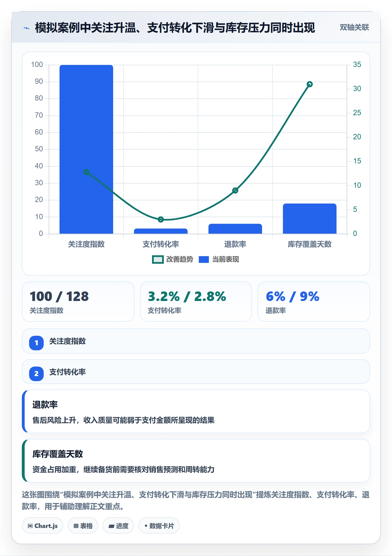Toggle the 改善趋势 legend swatch
Viewport: 392px width, 556px height.
[158, 260]
